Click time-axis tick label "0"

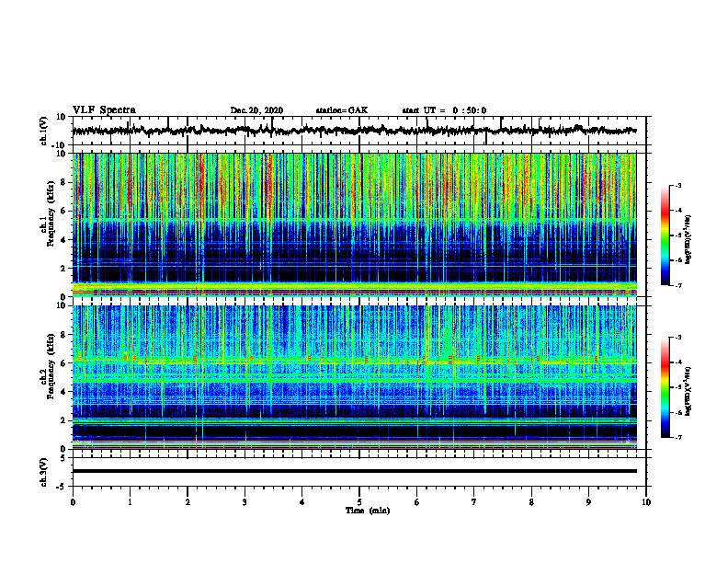[x=73, y=502]
